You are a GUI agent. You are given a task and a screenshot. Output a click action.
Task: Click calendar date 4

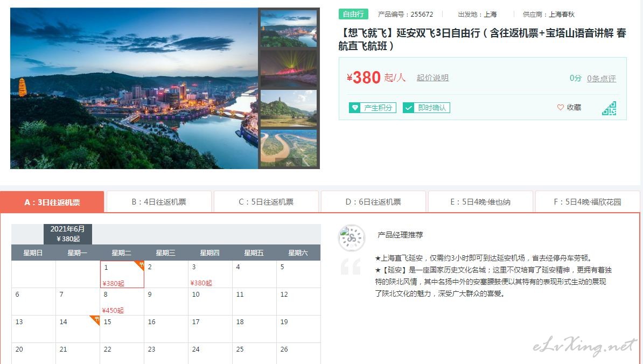254,274
